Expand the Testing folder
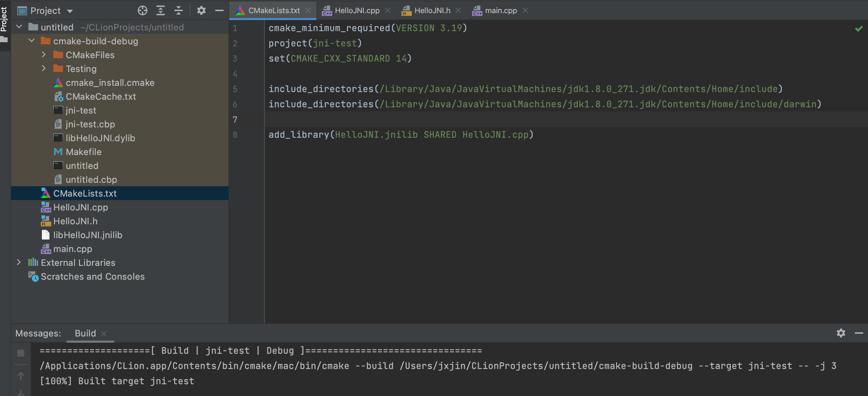The width and height of the screenshot is (868, 396). [44, 68]
